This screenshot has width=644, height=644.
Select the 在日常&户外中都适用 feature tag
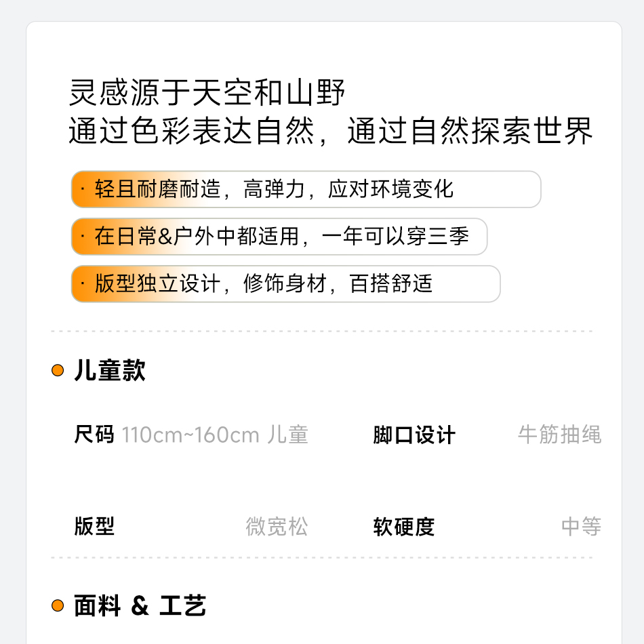pyautogui.click(x=279, y=237)
